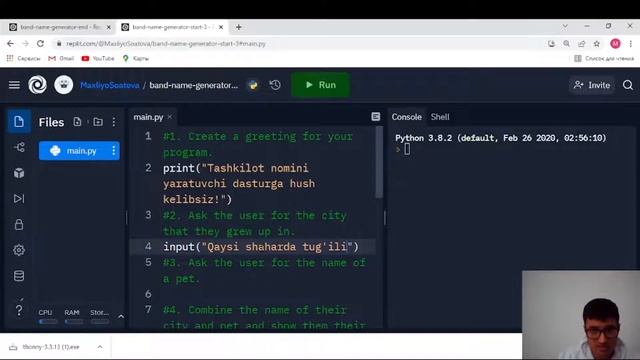Open the Version control sidebar icon

[19, 147]
